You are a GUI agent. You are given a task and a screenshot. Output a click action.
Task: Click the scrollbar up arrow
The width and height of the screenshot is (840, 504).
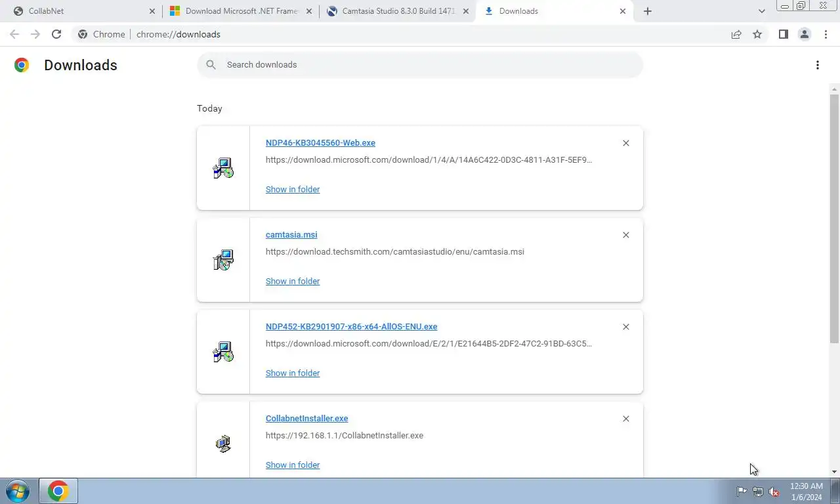coord(834,89)
